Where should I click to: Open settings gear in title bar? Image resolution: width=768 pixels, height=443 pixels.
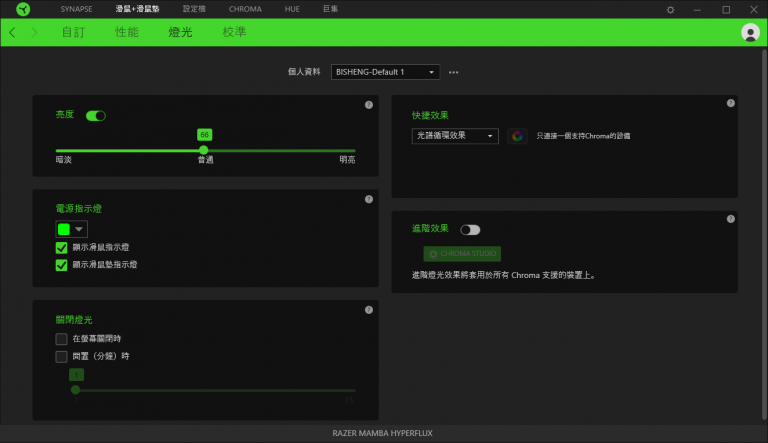pyautogui.click(x=670, y=10)
